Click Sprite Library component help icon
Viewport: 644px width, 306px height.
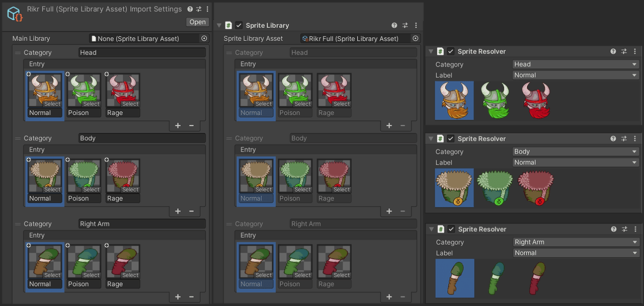coord(394,25)
